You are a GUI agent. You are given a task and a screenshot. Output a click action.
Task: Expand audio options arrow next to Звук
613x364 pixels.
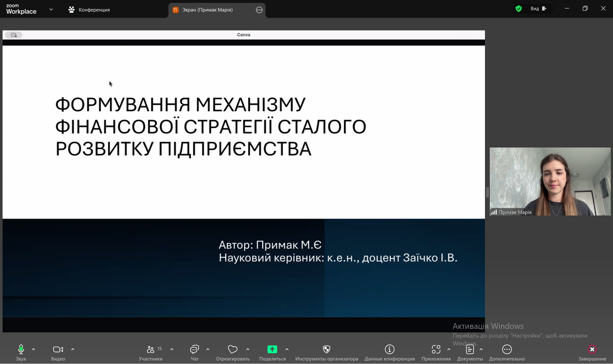coord(34,349)
